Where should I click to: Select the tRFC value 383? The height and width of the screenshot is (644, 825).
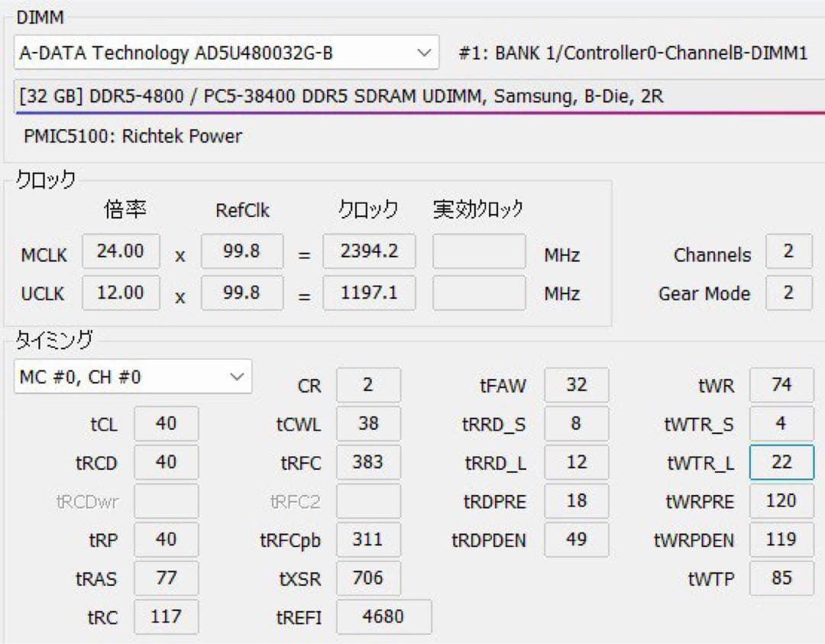pos(369,462)
